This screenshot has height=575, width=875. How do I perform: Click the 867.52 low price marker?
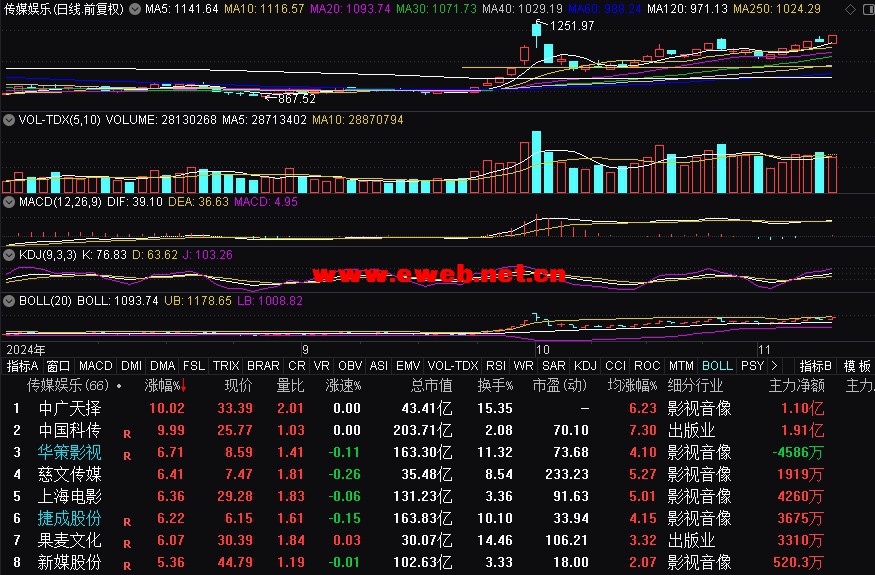296,99
